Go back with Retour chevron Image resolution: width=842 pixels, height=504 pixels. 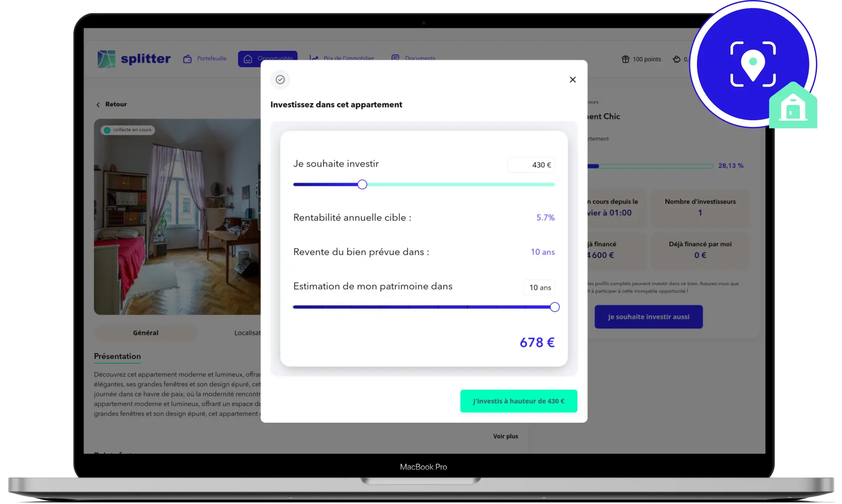point(98,105)
